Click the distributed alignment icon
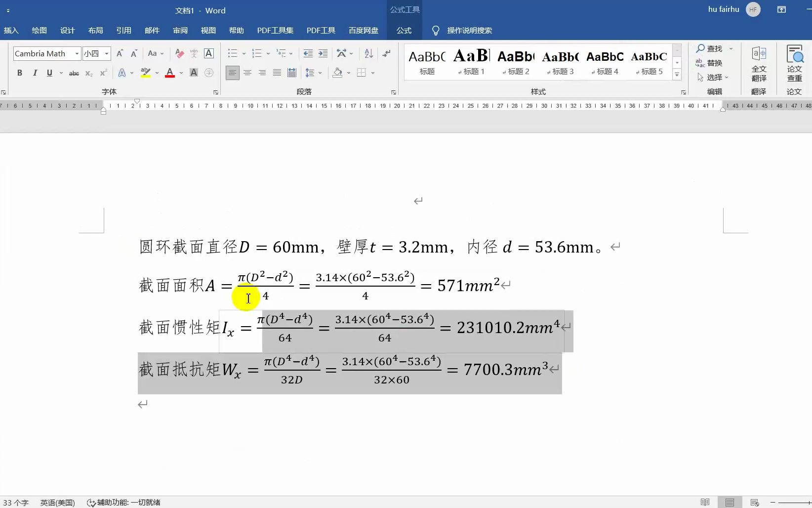The height and width of the screenshot is (508, 812). coord(292,73)
